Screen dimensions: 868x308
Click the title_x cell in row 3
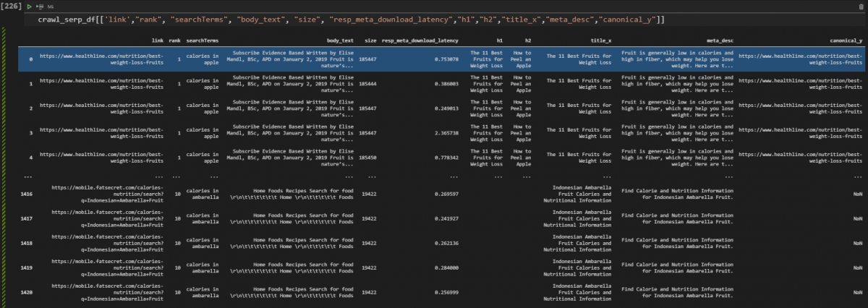(579, 133)
